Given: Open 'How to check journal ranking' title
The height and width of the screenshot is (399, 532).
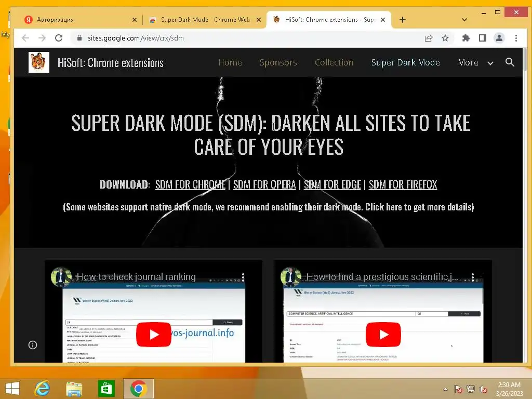Looking at the screenshot, I should point(136,277).
